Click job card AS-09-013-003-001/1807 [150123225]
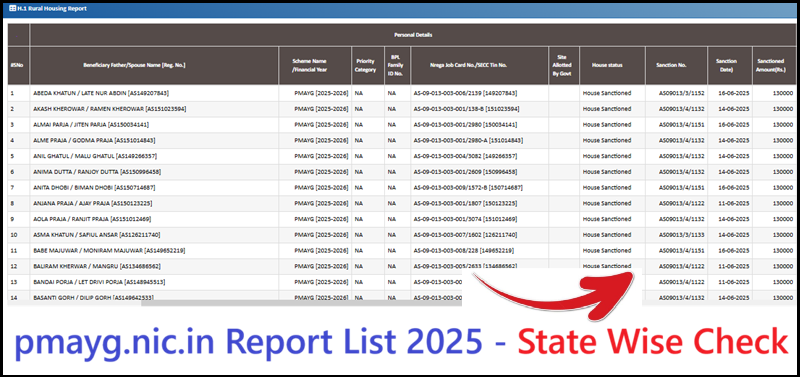 click(x=466, y=203)
